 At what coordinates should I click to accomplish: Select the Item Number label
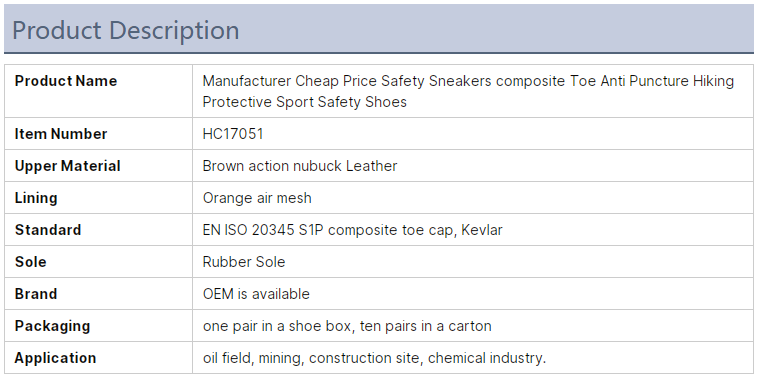pyautogui.click(x=61, y=134)
